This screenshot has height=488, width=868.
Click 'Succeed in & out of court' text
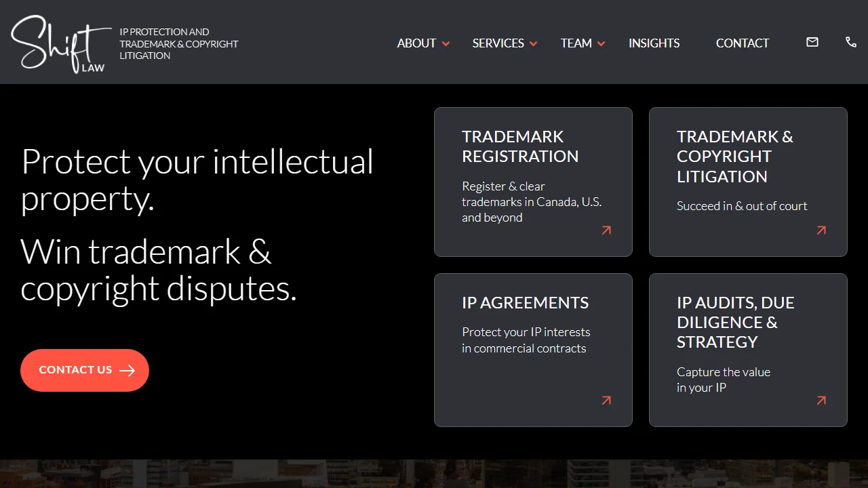point(742,206)
